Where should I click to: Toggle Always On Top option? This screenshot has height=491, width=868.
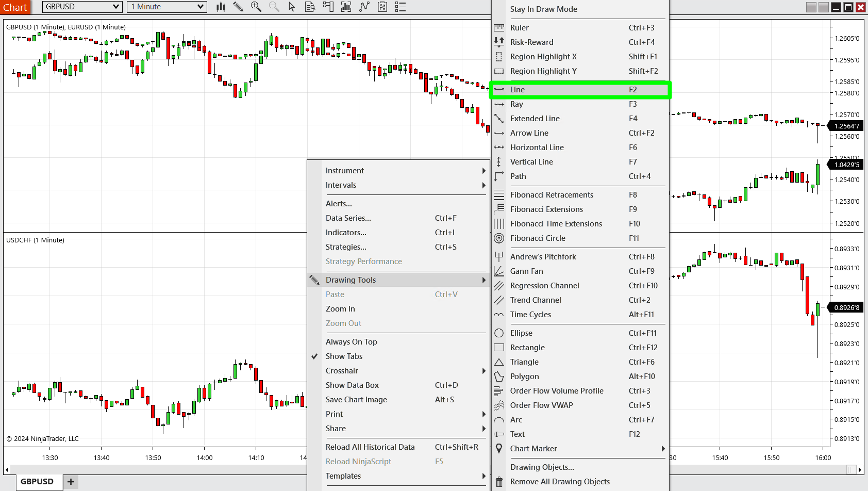351,342
